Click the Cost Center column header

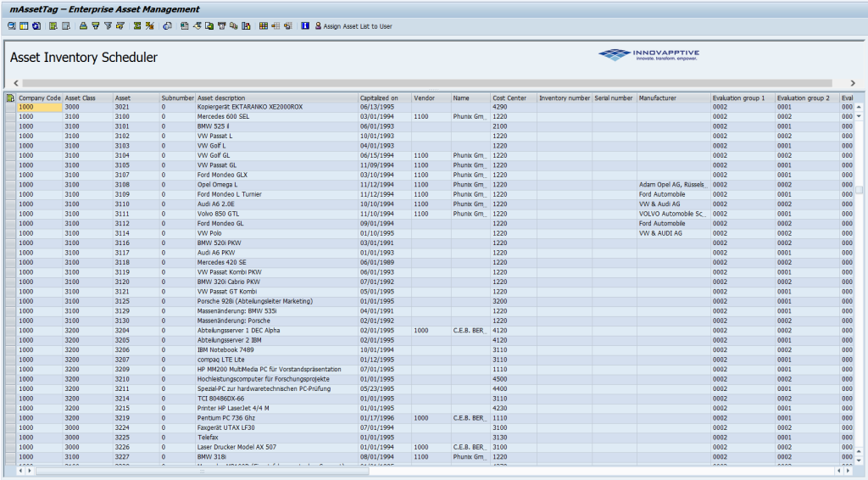pos(513,98)
